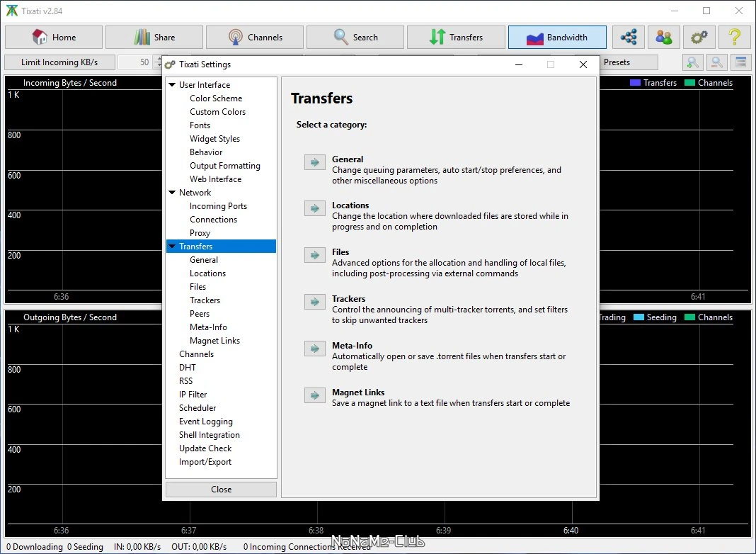Open Shell Integration settings
This screenshot has height=554, width=756.
(x=210, y=435)
